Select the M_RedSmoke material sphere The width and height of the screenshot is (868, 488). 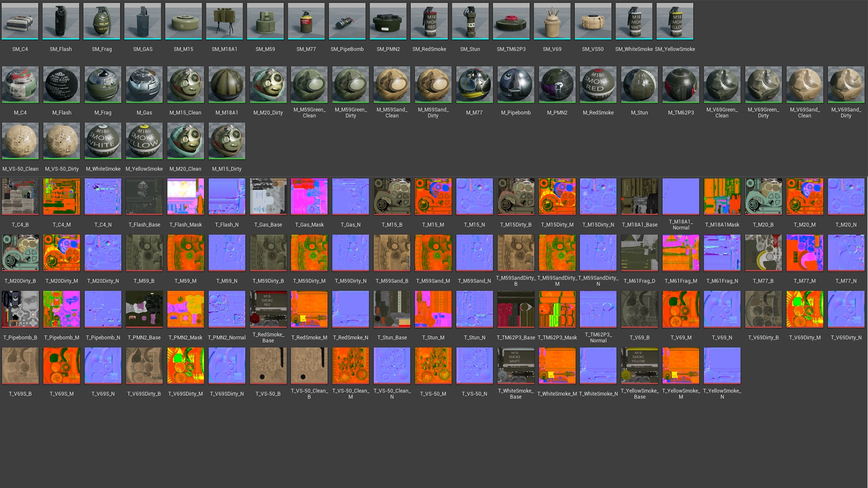tap(598, 84)
